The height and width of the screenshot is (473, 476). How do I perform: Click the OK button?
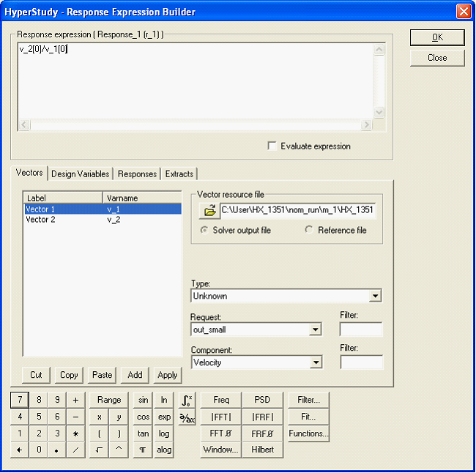point(437,37)
